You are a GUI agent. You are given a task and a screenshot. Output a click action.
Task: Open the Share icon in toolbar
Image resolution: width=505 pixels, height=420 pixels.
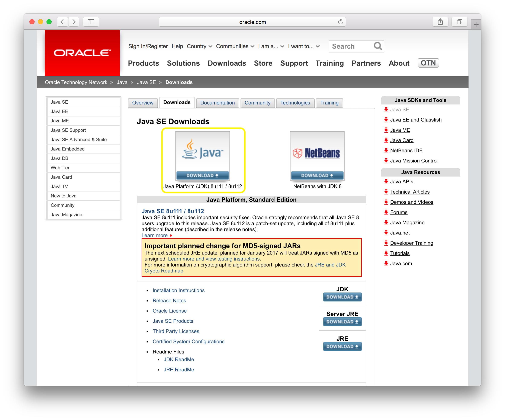(x=440, y=22)
